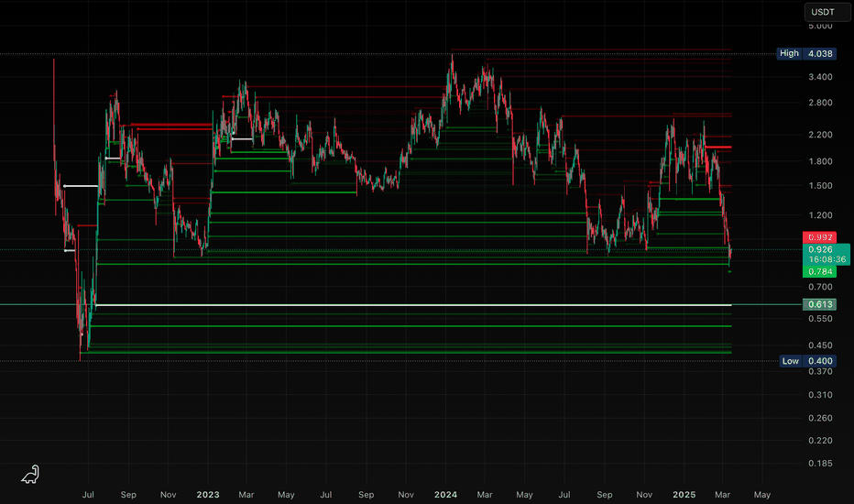Click the 1.800 price axis value
Image resolution: width=854 pixels, height=504 pixels.
[x=820, y=161]
